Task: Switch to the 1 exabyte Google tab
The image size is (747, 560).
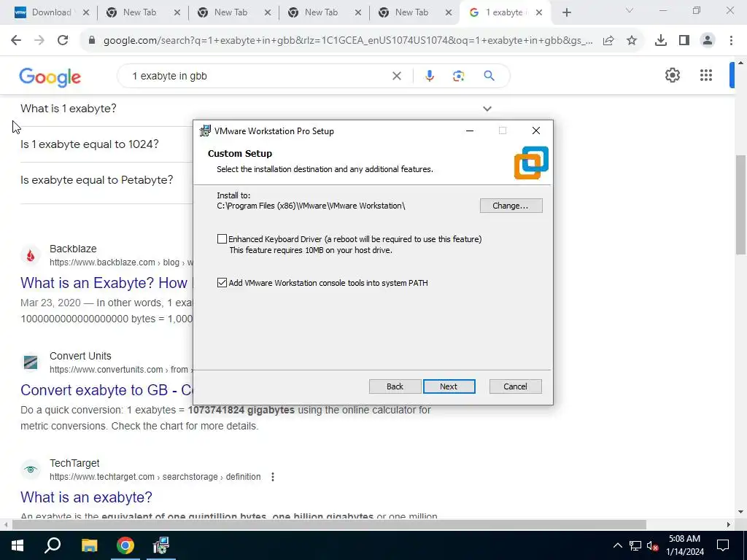Action: (503, 12)
